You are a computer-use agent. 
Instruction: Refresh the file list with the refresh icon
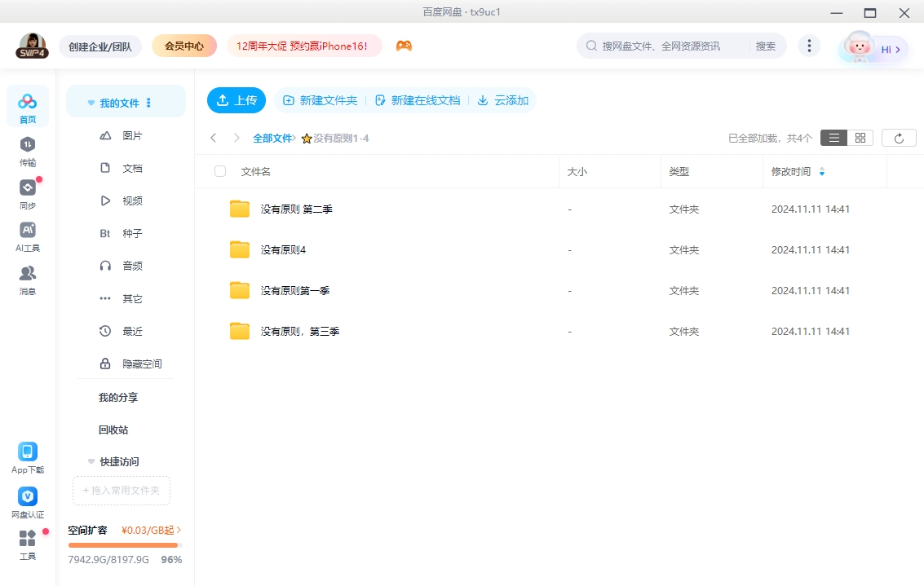click(x=899, y=138)
